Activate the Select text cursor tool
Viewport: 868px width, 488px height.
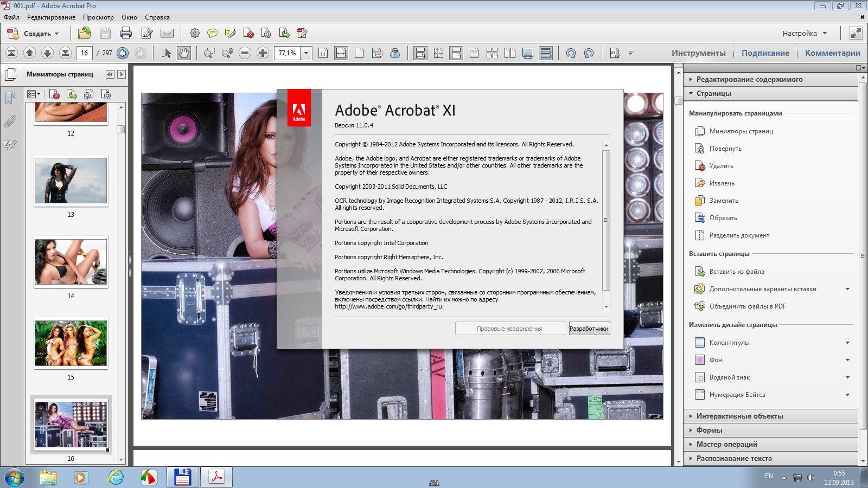pos(166,53)
